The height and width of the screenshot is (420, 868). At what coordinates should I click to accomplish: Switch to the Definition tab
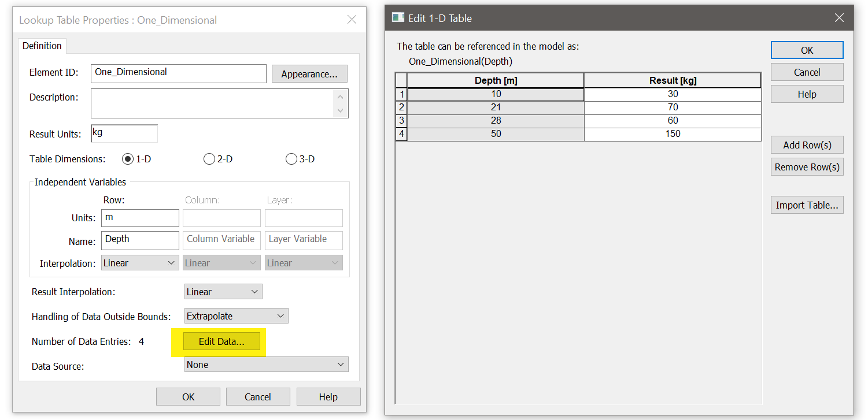(x=42, y=46)
